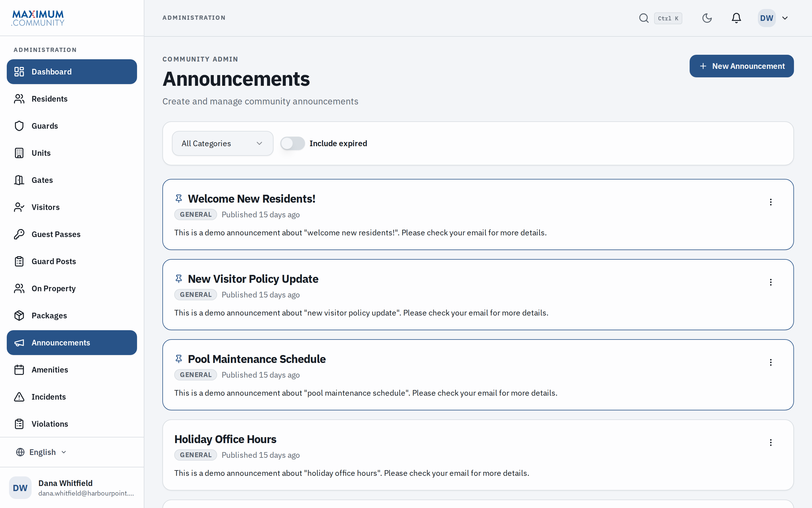The width and height of the screenshot is (812, 508).
Task: Open the English language selector
Action: pos(41,452)
